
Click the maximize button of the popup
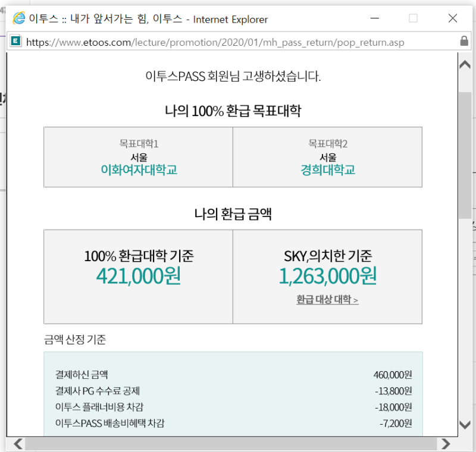[x=413, y=18]
